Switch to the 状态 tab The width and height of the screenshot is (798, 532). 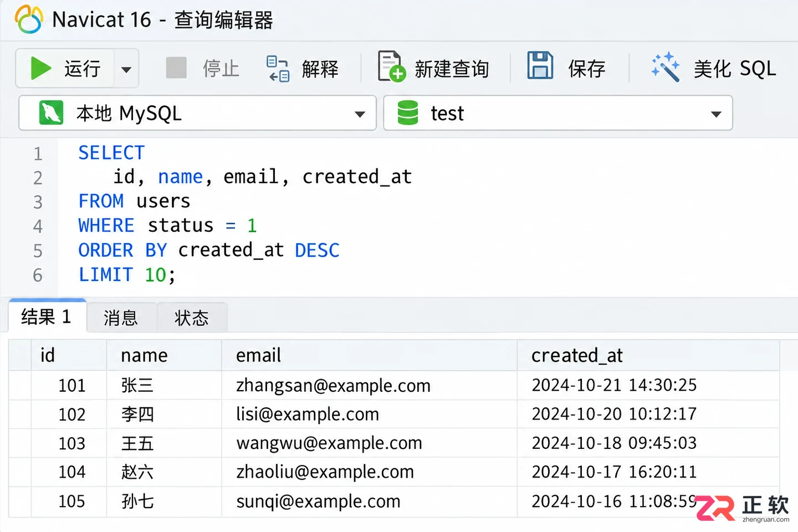[x=192, y=318]
